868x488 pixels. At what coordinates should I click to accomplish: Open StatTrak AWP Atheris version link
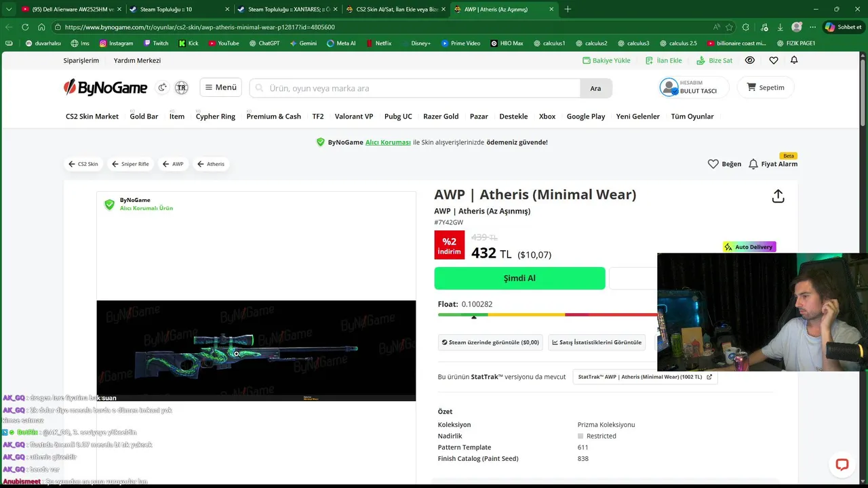coord(645,377)
